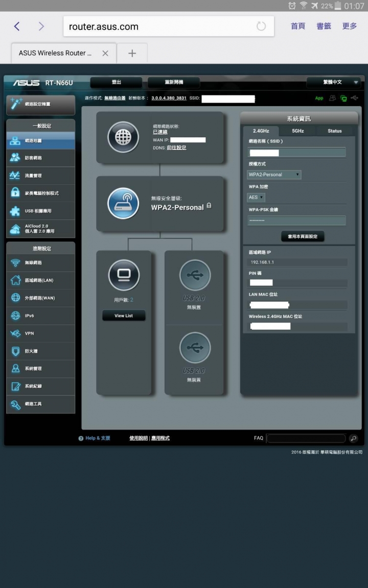Switch to the Status tab
Image resolution: width=368 pixels, height=588 pixels.
point(335,131)
